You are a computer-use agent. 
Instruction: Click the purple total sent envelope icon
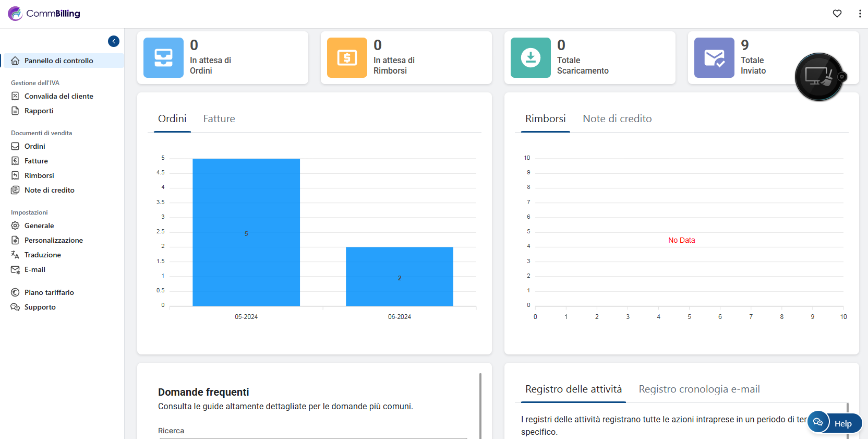(714, 57)
